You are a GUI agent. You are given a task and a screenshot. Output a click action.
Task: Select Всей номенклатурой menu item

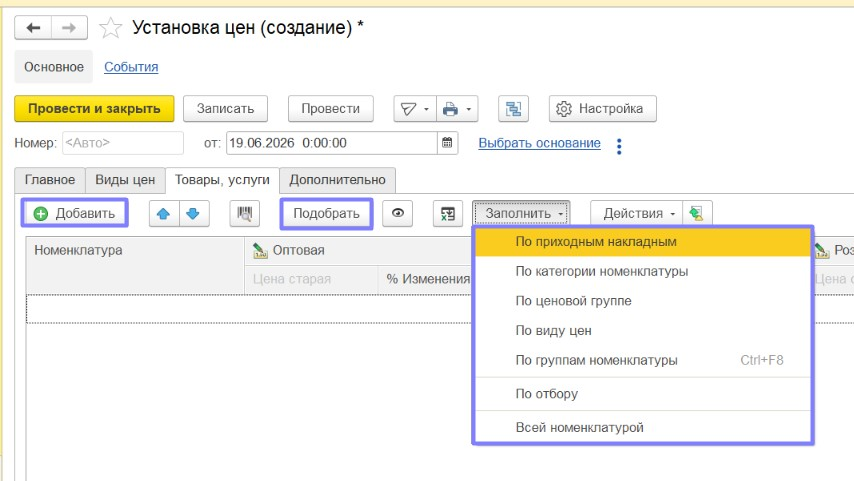click(x=643, y=428)
